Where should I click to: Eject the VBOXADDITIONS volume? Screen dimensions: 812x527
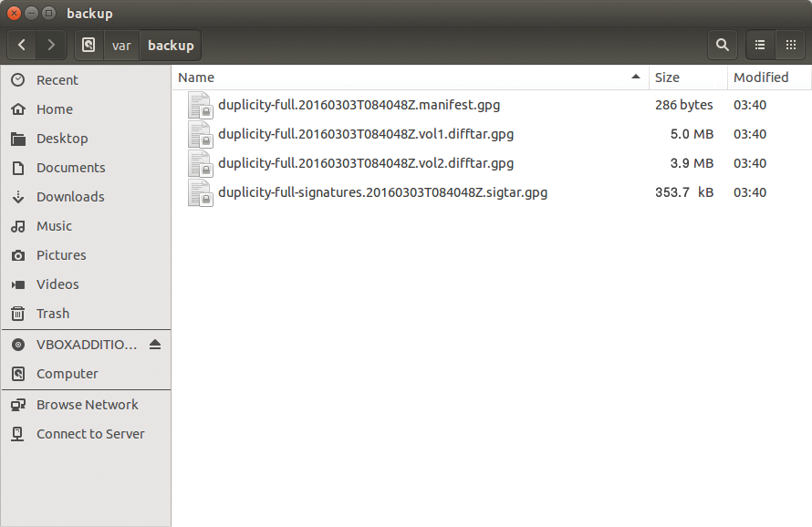(x=155, y=345)
